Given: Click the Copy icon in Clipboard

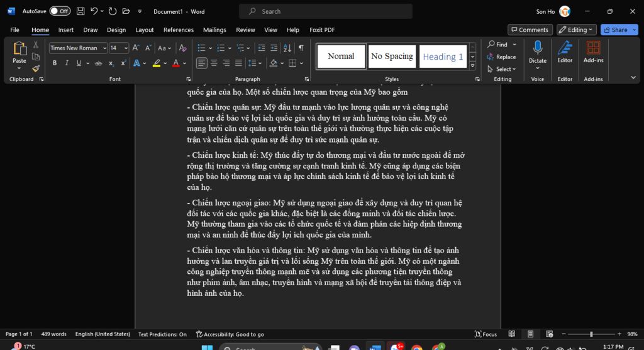Looking at the screenshot, I should click(36, 57).
